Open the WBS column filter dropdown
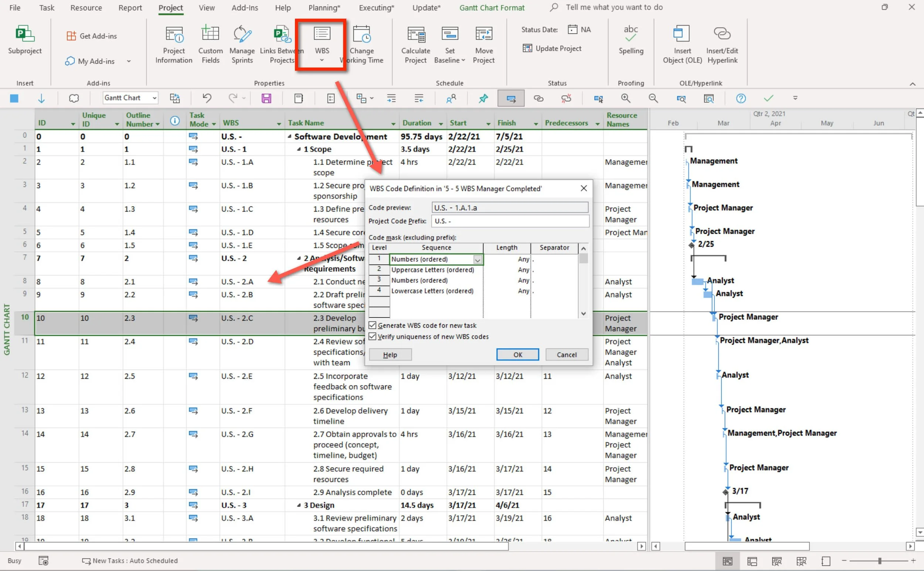The image size is (924, 571). 279,124
